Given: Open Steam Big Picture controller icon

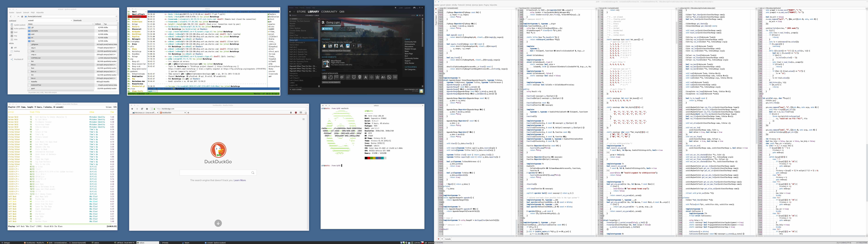Looking at the screenshot, I should [x=414, y=8].
